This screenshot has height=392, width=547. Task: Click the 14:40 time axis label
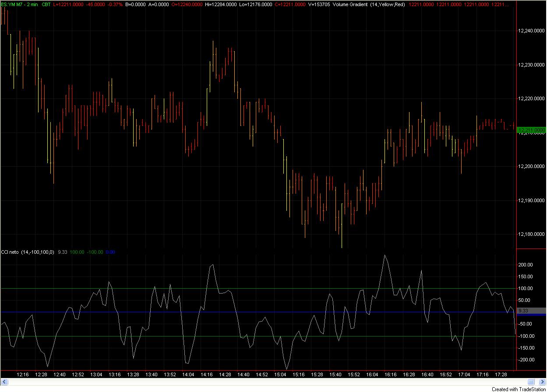244,374
